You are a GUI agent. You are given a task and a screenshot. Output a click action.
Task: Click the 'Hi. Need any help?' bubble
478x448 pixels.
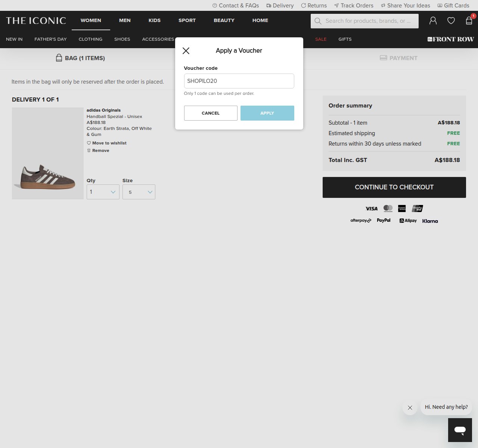coord(446,407)
